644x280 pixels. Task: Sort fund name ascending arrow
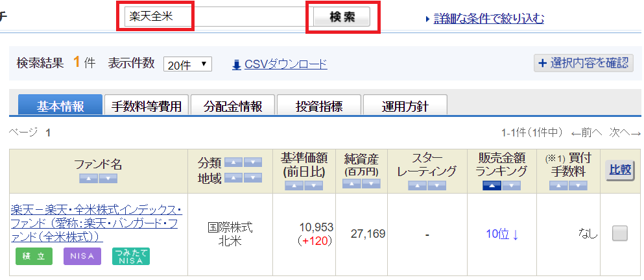pyautogui.click(x=88, y=179)
